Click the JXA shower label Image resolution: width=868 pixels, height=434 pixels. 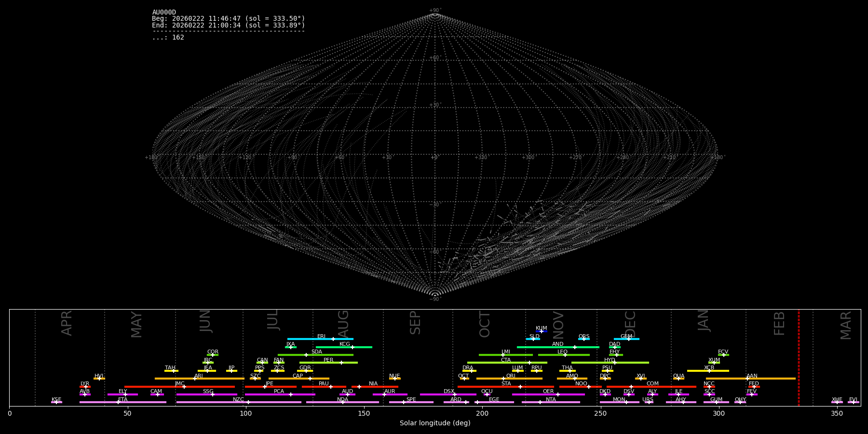290,344
